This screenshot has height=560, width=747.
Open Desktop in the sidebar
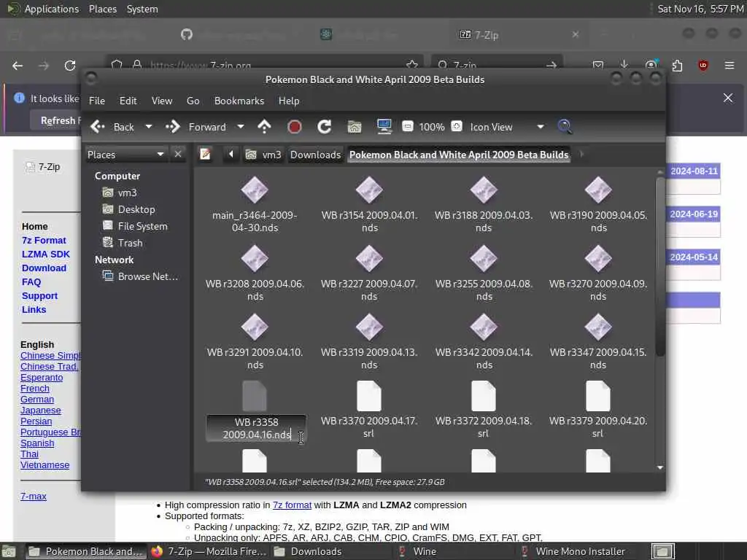[129, 209]
